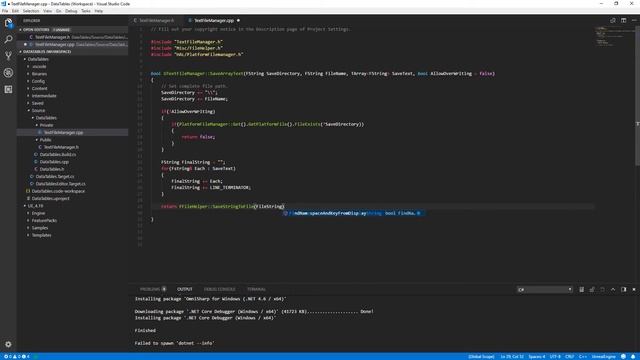Collapse the Public folder
The height and width of the screenshot is (360, 640).
click(37, 140)
